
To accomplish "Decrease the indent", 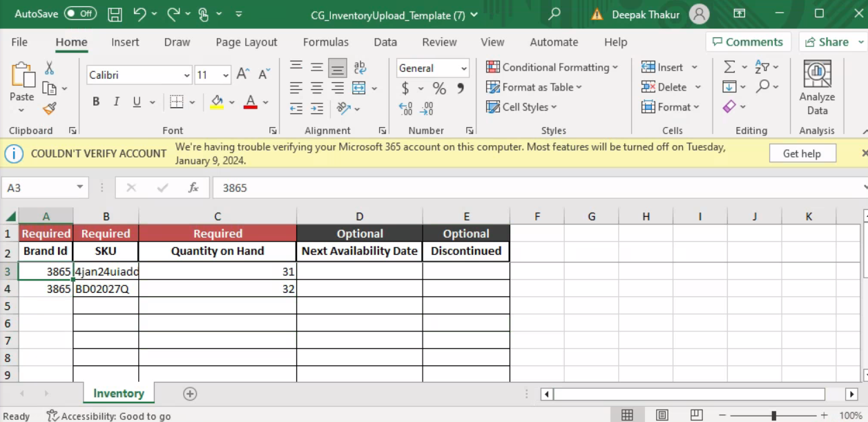I will tap(296, 108).
